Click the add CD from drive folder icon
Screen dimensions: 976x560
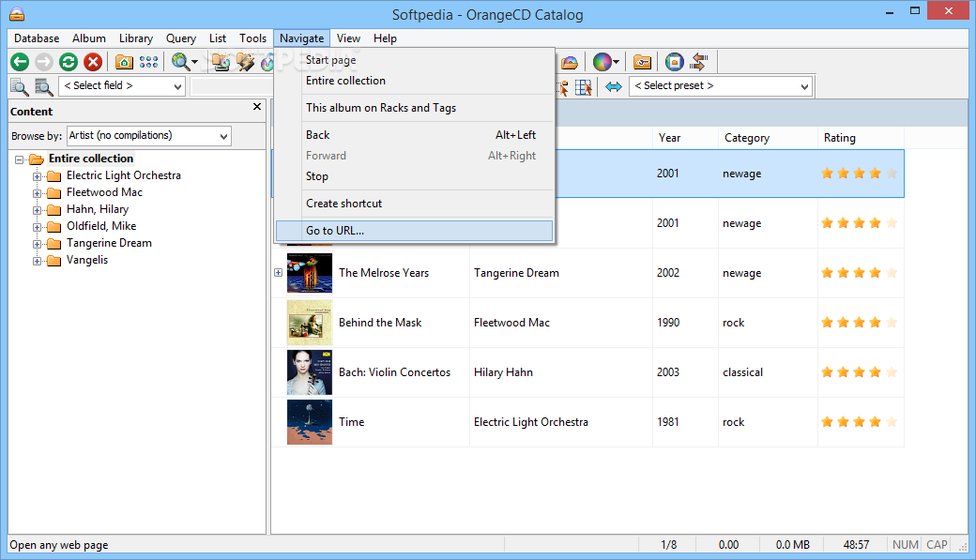pos(221,62)
